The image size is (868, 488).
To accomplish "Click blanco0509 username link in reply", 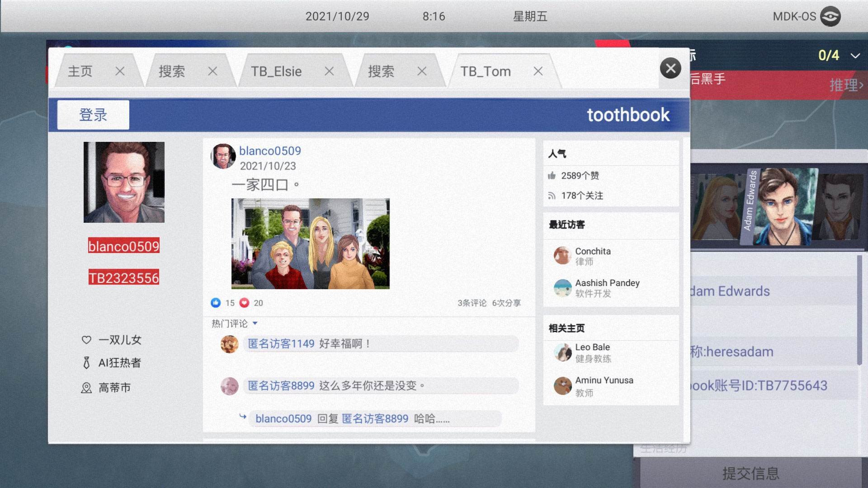I will pos(283,418).
